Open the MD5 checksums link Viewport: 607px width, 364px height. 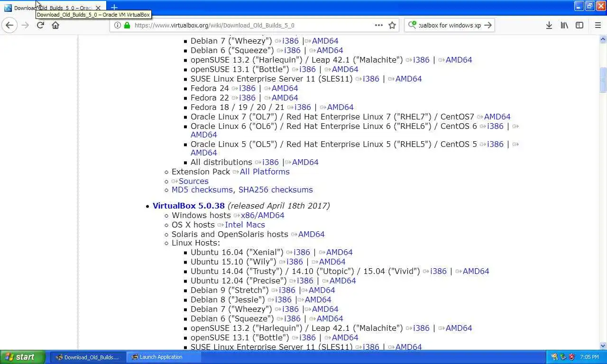(202, 190)
